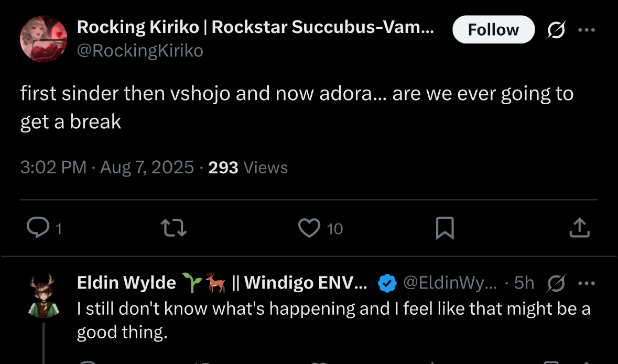Open Grok explain icon on main post

[x=556, y=31]
